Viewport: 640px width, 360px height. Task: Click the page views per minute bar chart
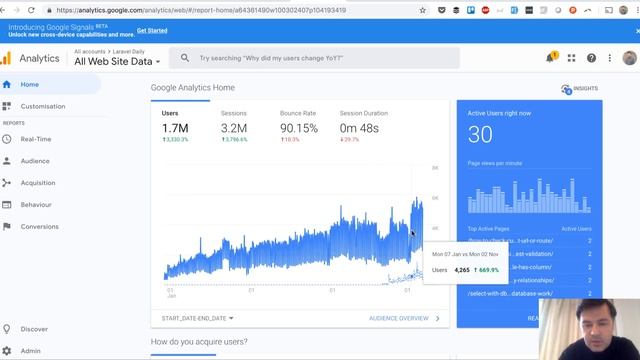[529, 196]
